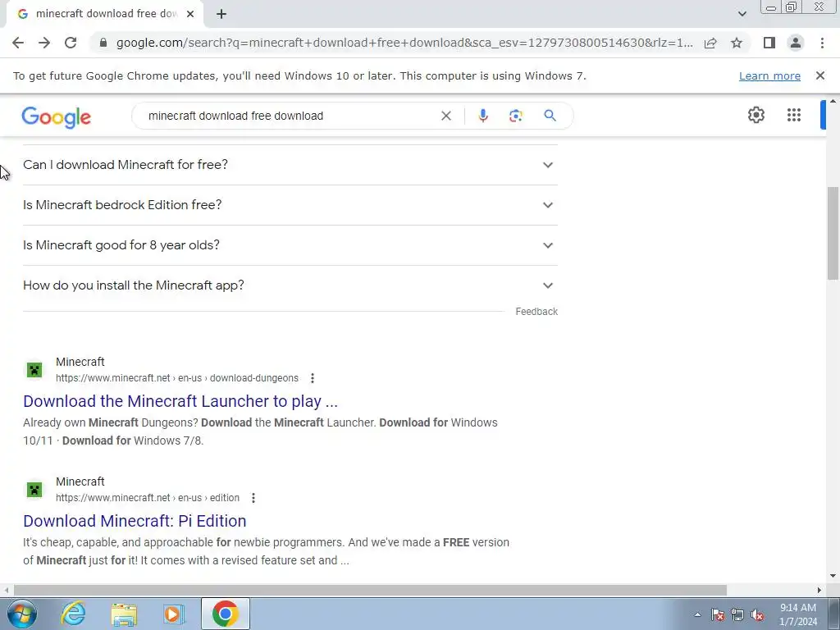Open Windows Media Player from the taskbar
This screenshot has width=840, height=630.
[174, 614]
